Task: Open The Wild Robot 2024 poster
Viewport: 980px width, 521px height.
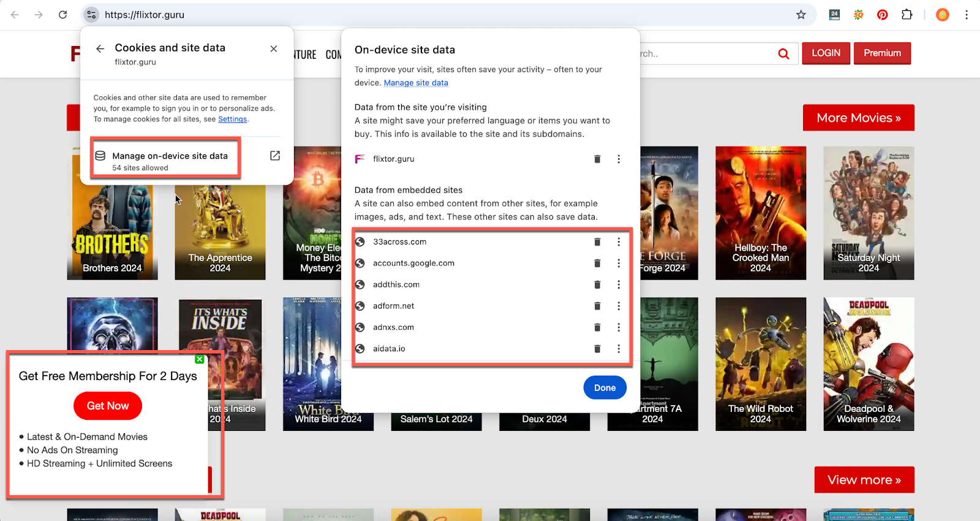Action: (761, 364)
